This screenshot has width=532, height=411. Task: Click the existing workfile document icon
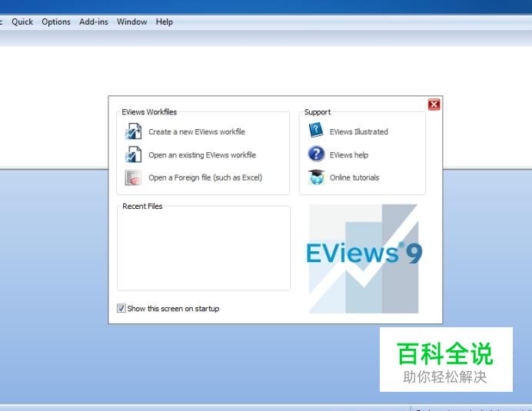click(x=133, y=154)
